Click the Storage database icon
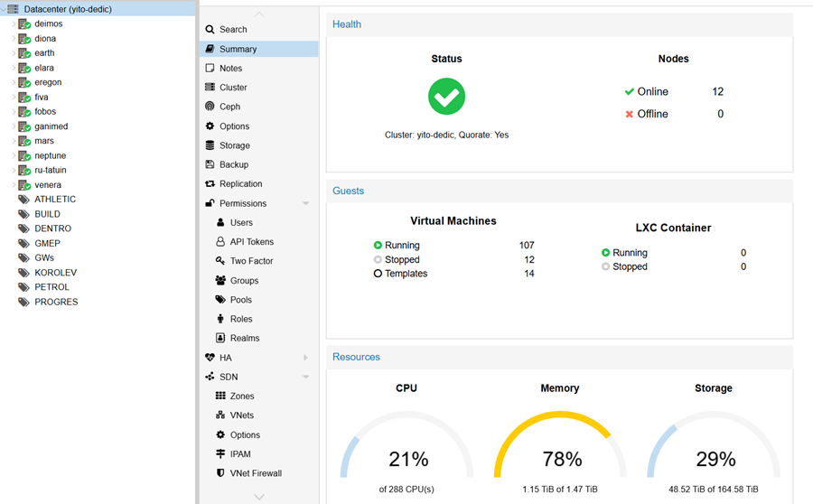The image size is (813, 504). (x=210, y=145)
